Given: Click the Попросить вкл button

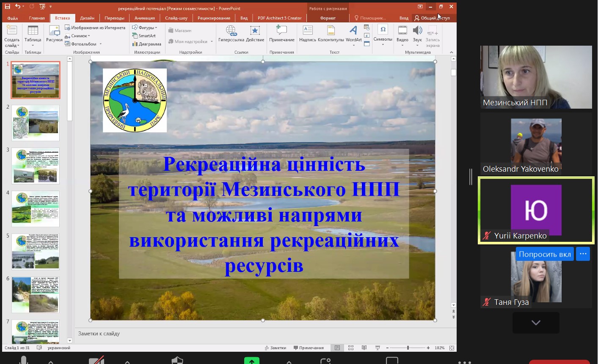Looking at the screenshot, I should click(545, 254).
